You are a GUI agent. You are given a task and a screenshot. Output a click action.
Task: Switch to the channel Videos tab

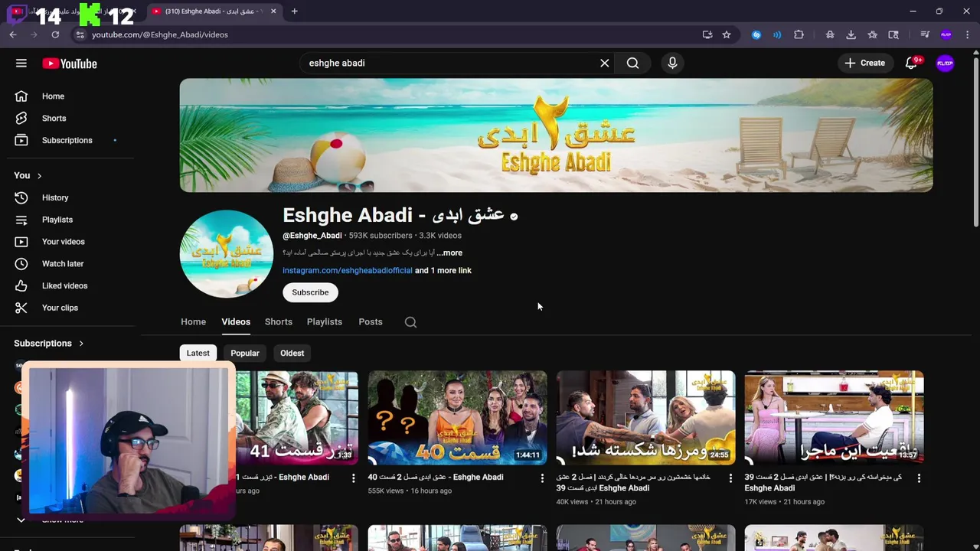click(236, 322)
